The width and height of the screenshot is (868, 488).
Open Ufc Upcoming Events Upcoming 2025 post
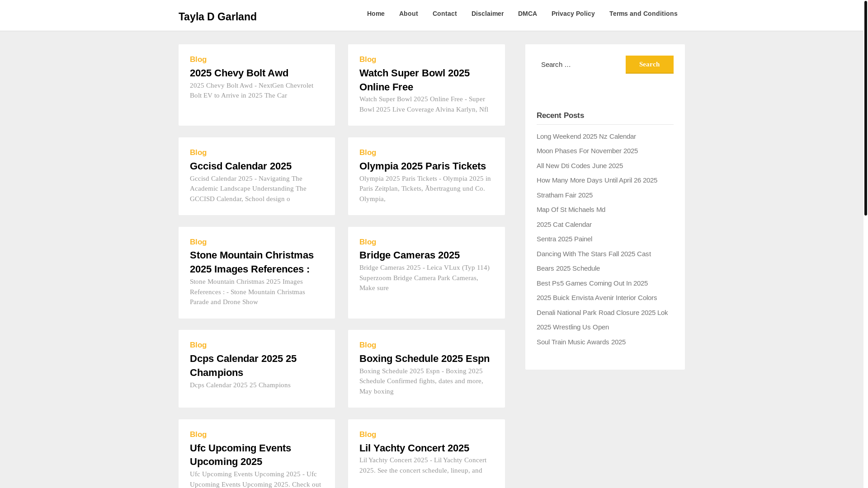point(241,455)
